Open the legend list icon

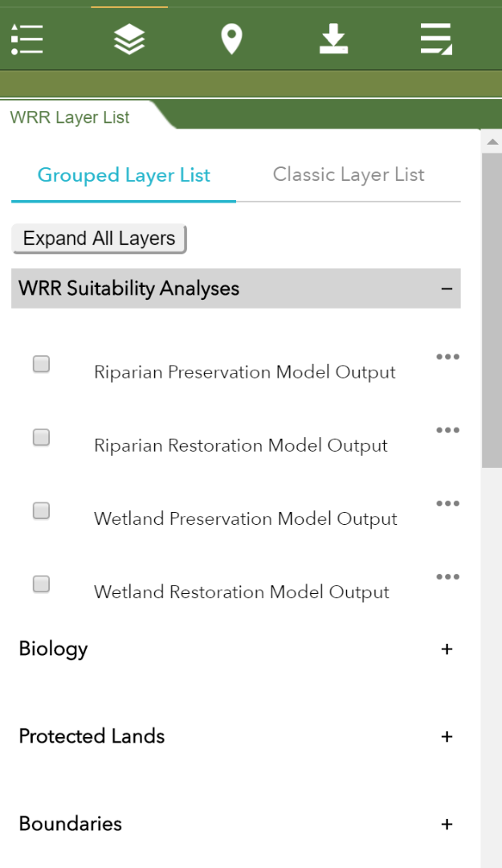pyautogui.click(x=27, y=39)
